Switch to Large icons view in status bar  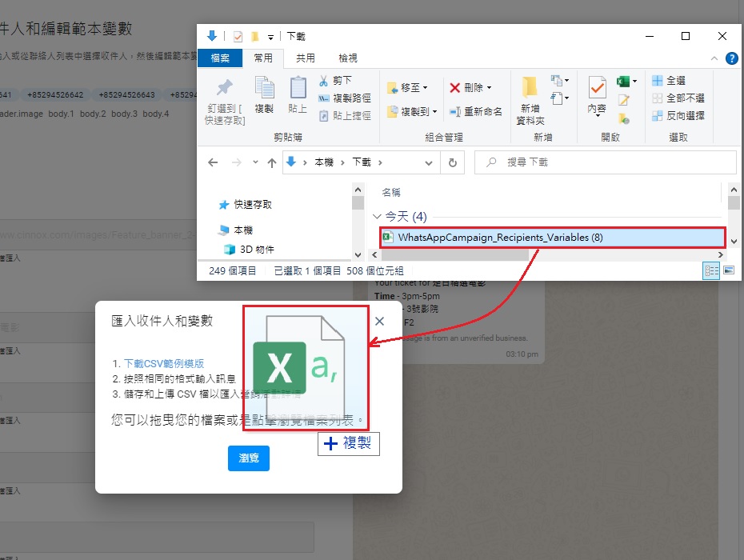(x=729, y=270)
